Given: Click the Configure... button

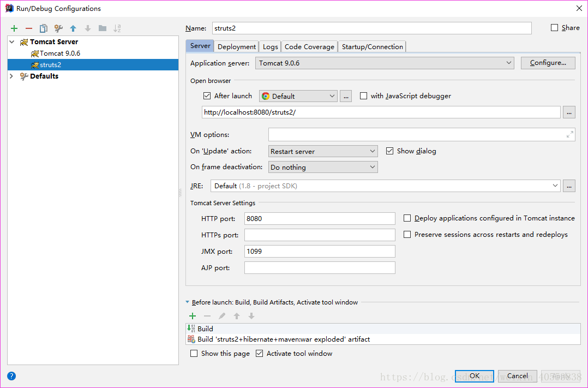Looking at the screenshot, I should tap(548, 63).
